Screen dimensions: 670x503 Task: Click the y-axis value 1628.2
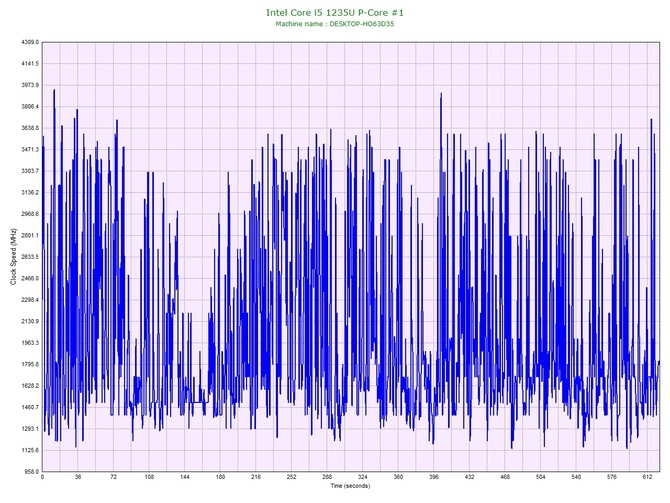point(30,385)
